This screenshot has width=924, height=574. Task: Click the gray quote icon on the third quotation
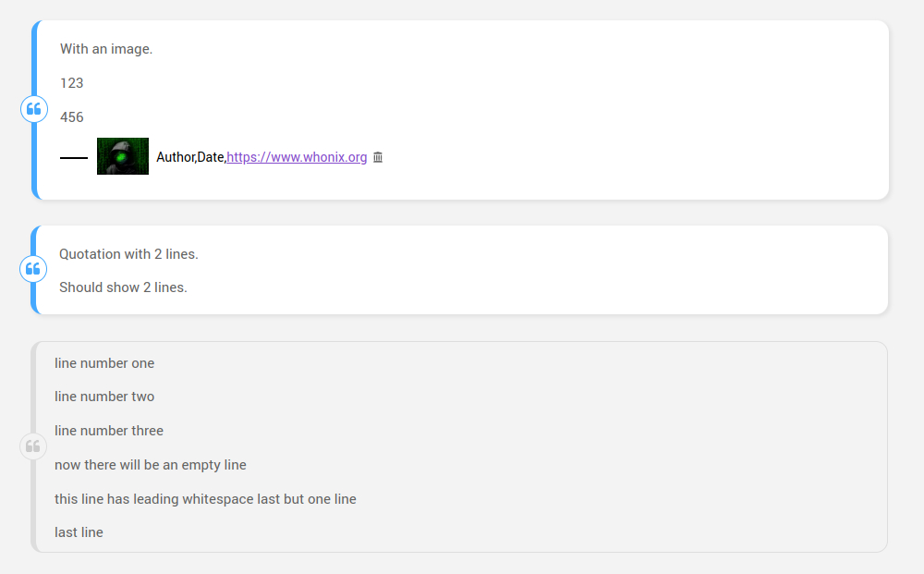(x=33, y=446)
